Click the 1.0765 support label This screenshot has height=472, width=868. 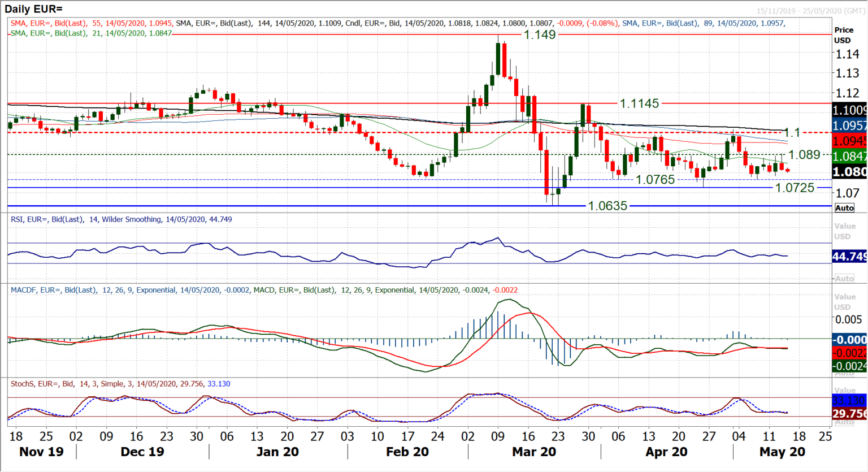click(x=656, y=180)
